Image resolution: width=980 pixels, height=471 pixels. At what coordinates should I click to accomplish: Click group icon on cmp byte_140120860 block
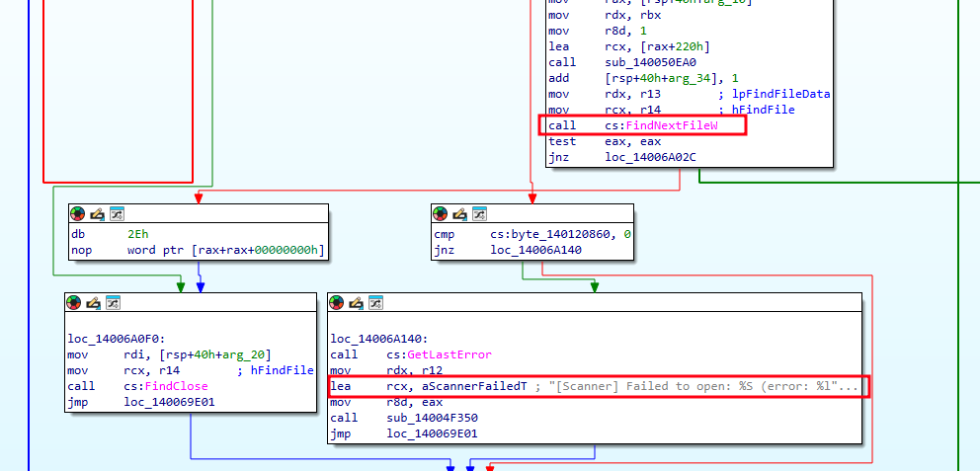pos(480,213)
